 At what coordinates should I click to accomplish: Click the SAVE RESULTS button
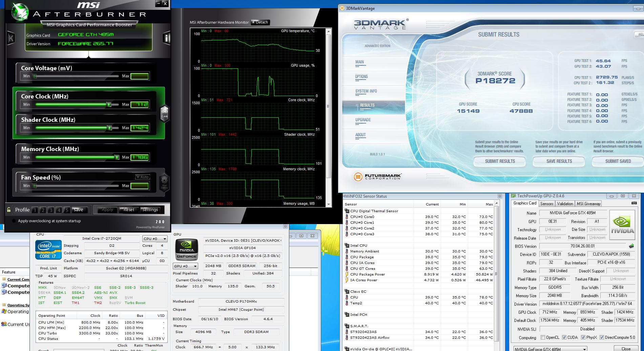click(559, 161)
